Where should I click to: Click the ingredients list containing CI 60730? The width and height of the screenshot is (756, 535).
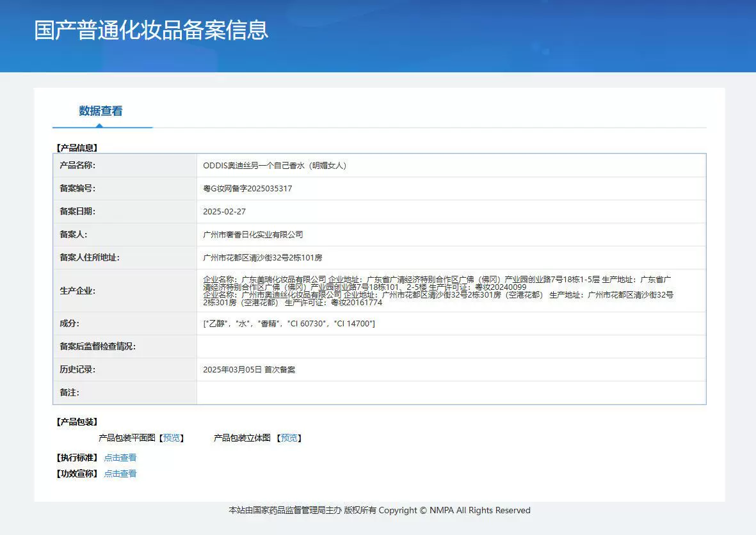coord(289,323)
